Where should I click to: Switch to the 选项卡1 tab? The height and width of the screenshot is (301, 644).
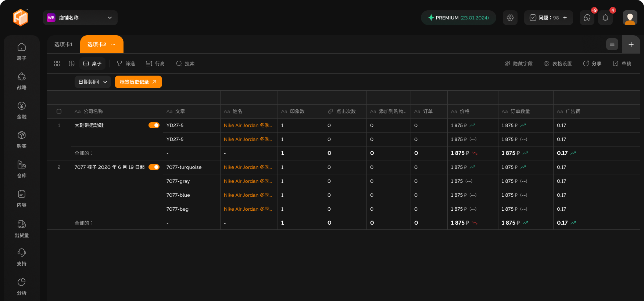(64, 44)
